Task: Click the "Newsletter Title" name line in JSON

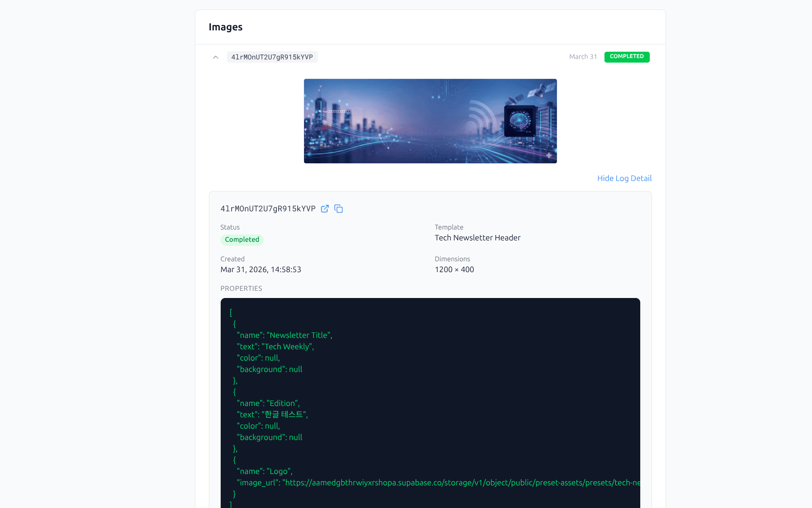Action: [x=284, y=335]
